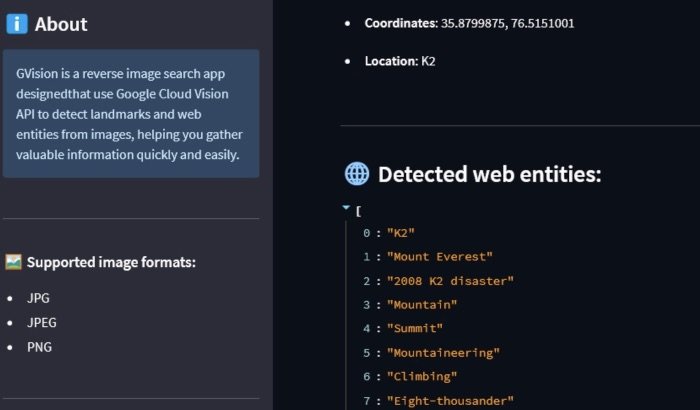Image resolution: width=700 pixels, height=410 pixels.
Task: Click the "Summit" JSON value
Action: point(415,328)
